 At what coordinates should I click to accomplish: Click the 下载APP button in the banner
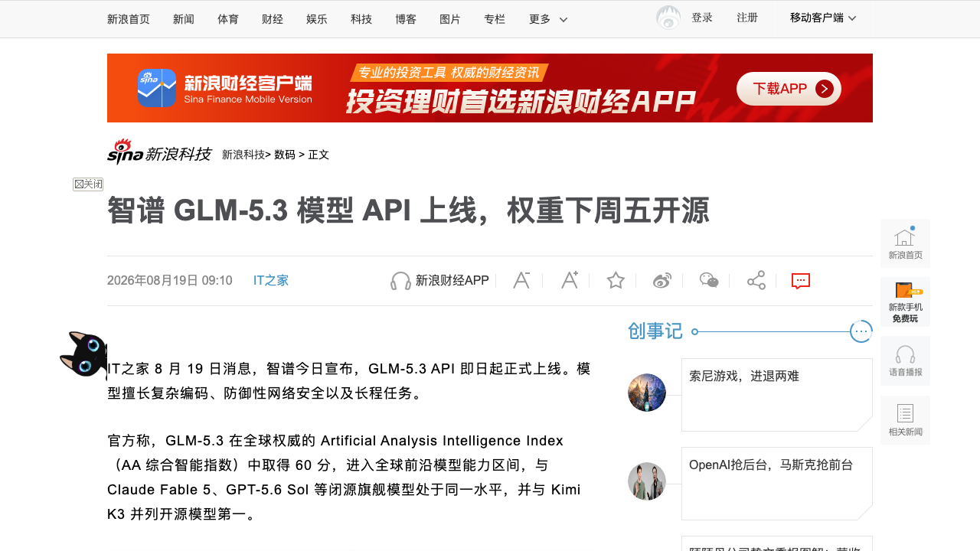point(789,89)
